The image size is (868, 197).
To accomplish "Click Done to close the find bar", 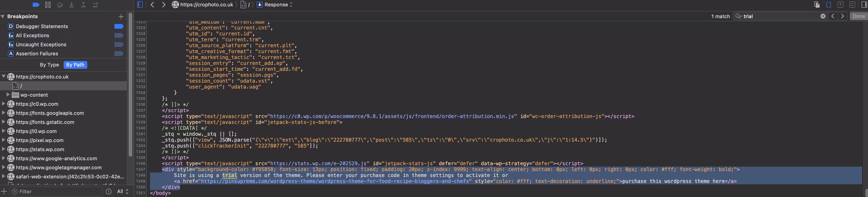I will tap(858, 16).
